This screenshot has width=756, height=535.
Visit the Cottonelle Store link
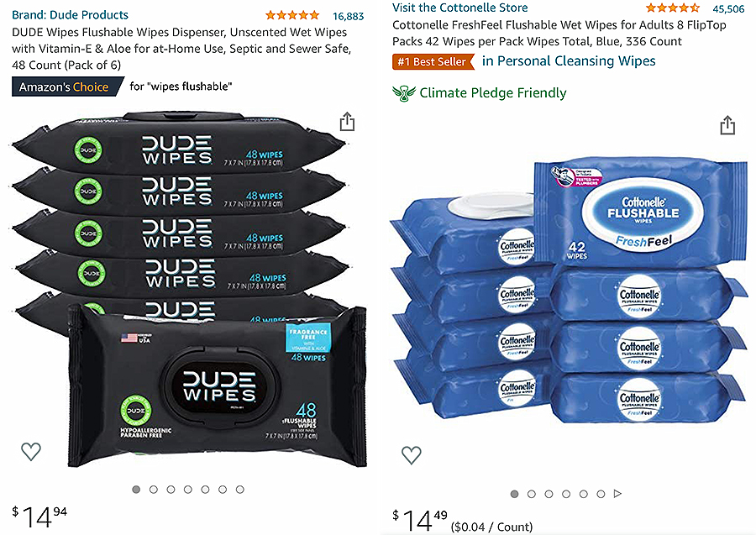click(460, 8)
